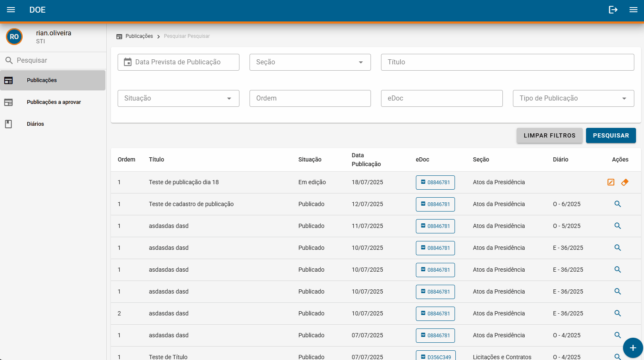Open eDoc 08846781 of 18/07/2025 row

tap(435, 183)
